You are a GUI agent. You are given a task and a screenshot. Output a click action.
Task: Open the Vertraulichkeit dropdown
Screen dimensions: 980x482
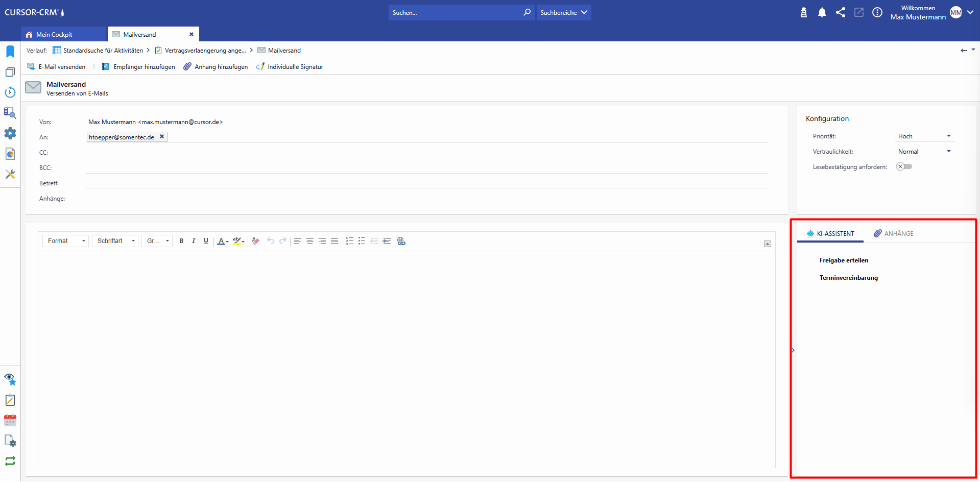click(x=925, y=152)
